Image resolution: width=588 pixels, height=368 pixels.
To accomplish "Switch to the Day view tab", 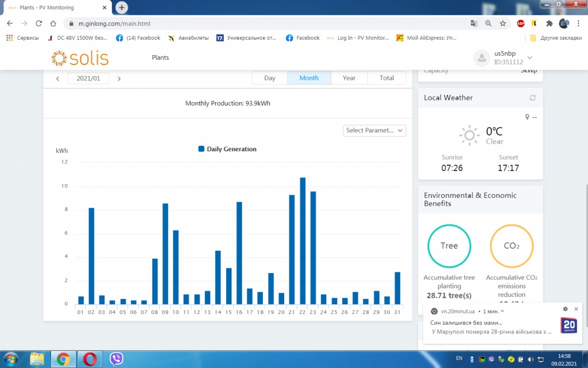I will click(269, 78).
